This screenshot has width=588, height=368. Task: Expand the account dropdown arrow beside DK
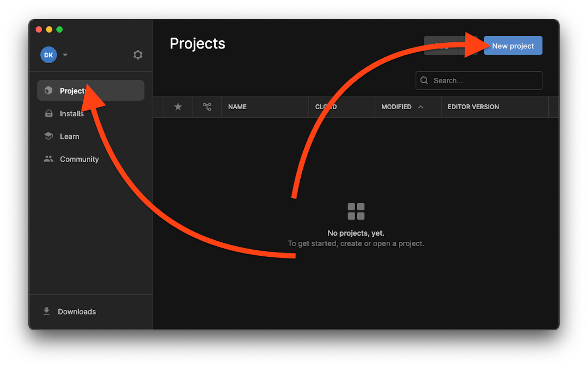65,55
